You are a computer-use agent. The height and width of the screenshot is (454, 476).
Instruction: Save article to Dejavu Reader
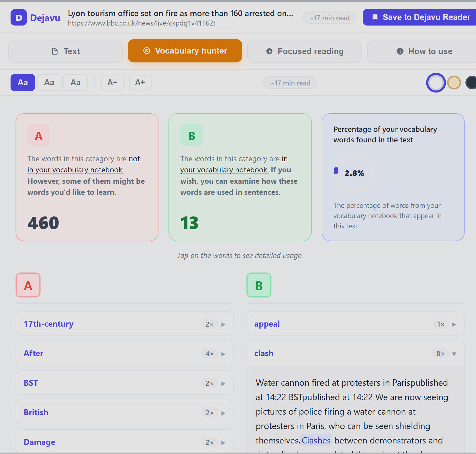[419, 17]
